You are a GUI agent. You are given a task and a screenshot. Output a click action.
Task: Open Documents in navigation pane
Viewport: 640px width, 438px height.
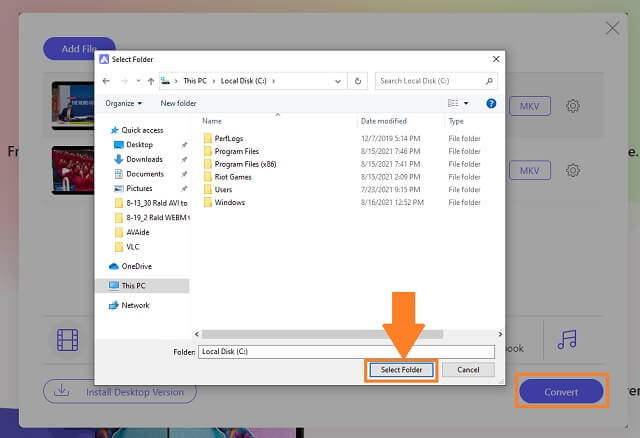click(x=139, y=174)
